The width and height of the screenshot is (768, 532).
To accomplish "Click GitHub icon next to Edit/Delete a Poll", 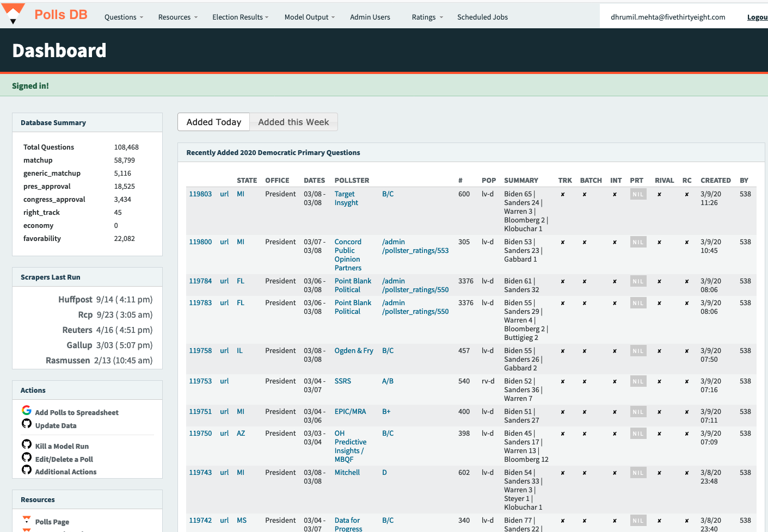I will (x=27, y=457).
